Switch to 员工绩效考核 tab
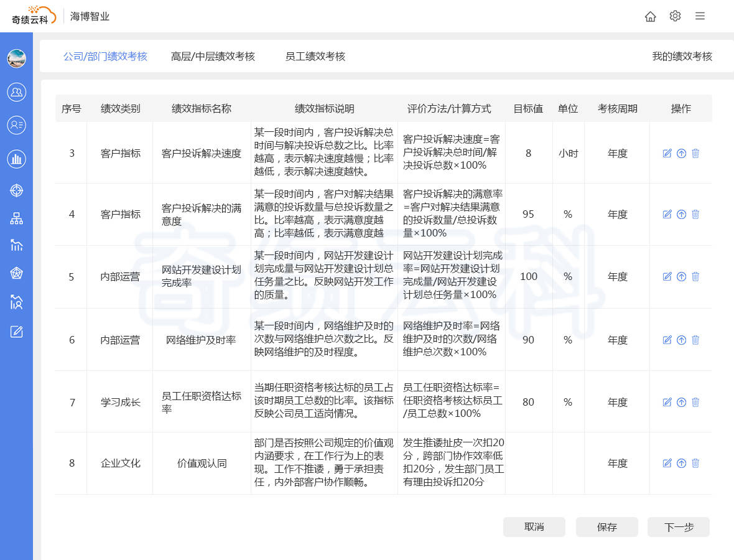 point(315,57)
